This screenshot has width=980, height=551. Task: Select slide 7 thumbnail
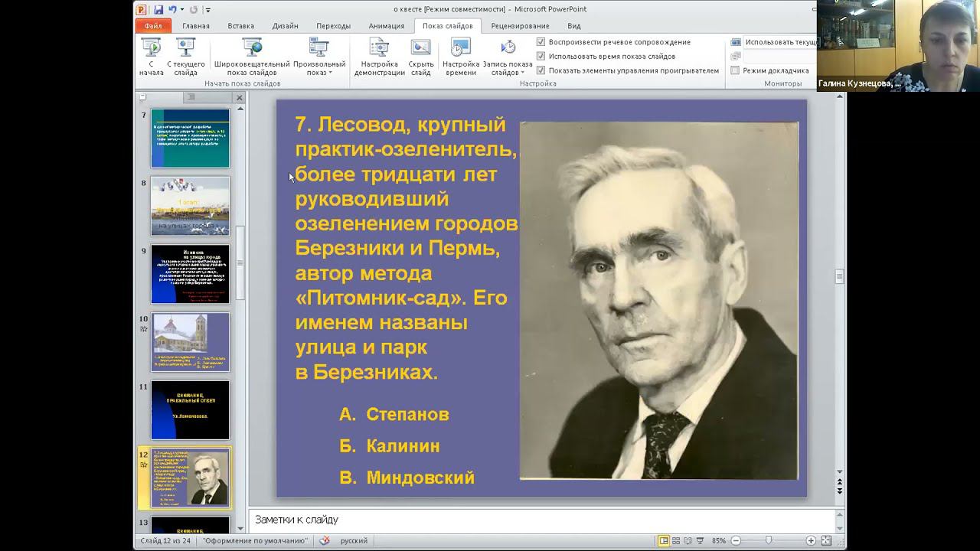coord(190,139)
